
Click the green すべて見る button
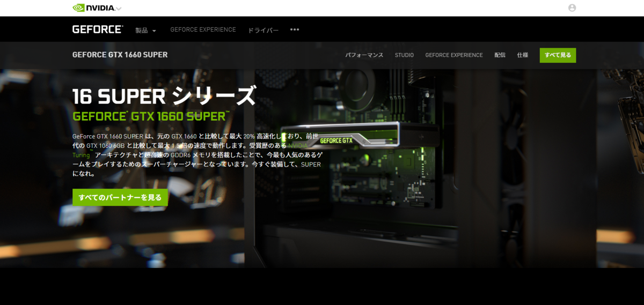pos(558,55)
